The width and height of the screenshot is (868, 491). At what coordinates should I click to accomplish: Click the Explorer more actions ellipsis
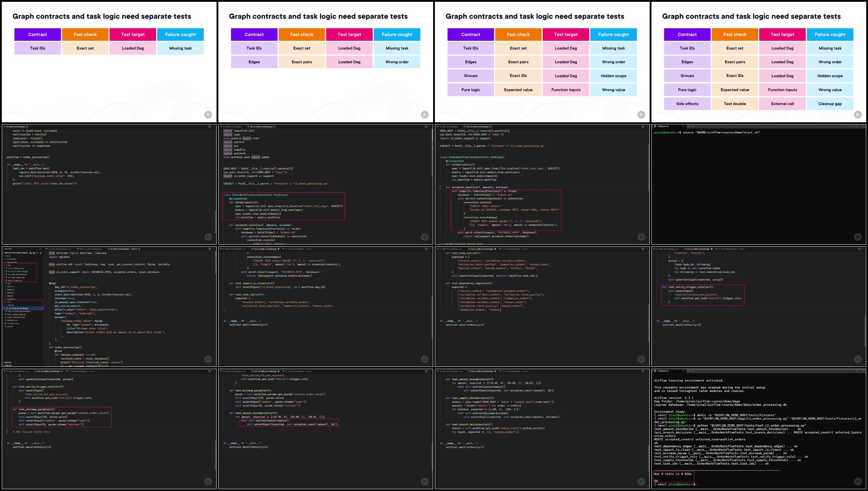point(40,249)
